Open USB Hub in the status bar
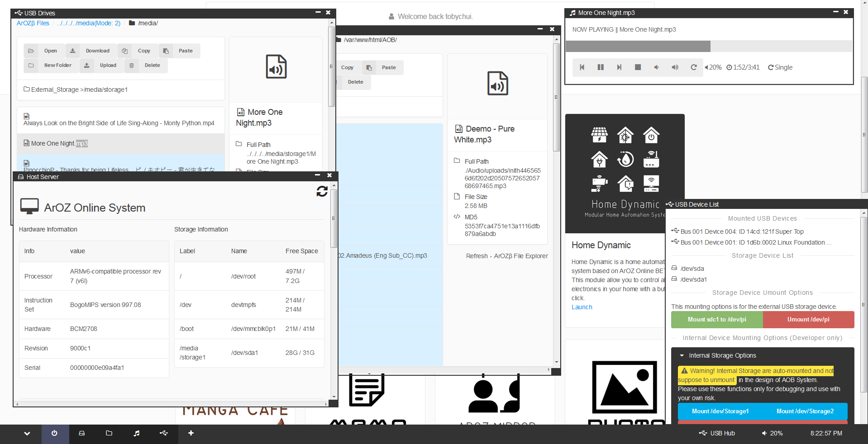Screen dimensions: 868x444 [x=717, y=433]
